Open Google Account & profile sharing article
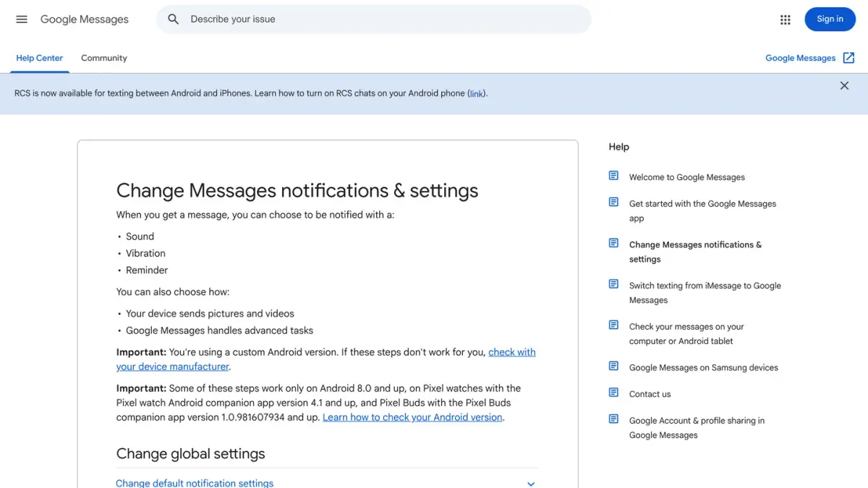The height and width of the screenshot is (488, 868). coord(697,428)
